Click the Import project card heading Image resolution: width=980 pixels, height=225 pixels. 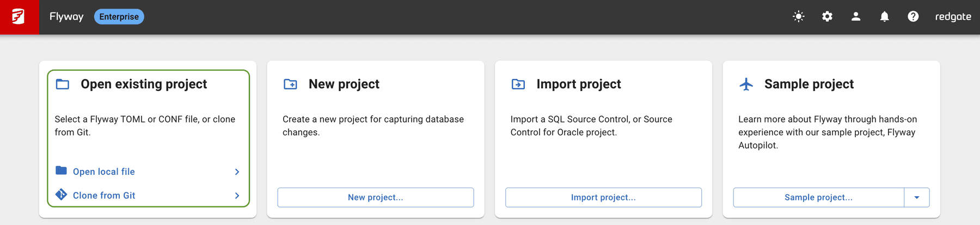[579, 84]
